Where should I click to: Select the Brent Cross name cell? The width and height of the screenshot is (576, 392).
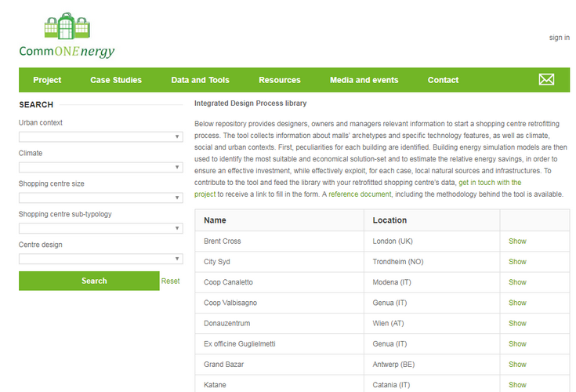click(x=280, y=241)
